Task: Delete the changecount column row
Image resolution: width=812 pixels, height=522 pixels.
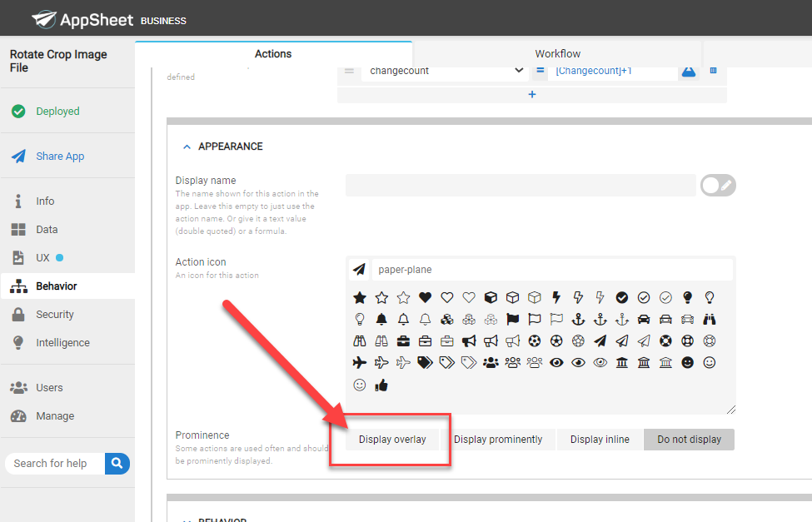Action: pos(713,71)
